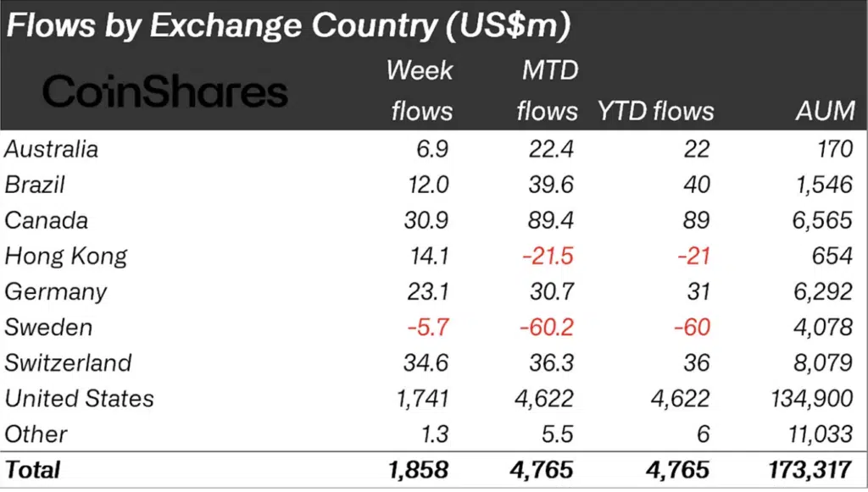Select the Switzerland row label
Screen dimensions: 868x492
coord(68,362)
